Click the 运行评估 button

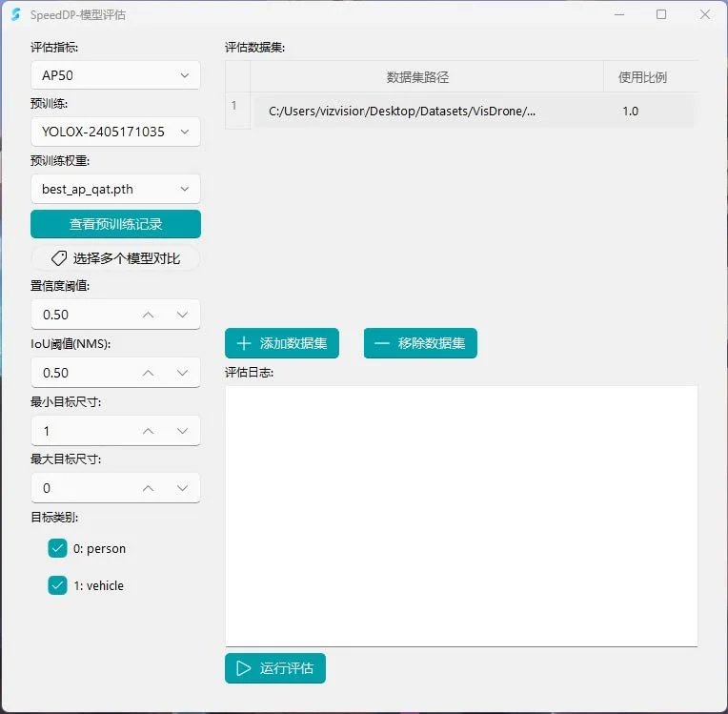click(x=275, y=668)
